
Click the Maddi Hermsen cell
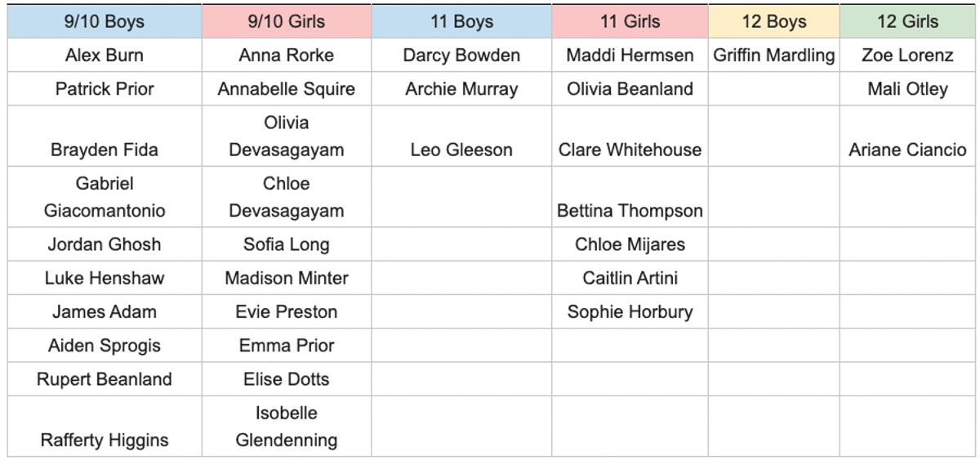(630, 56)
